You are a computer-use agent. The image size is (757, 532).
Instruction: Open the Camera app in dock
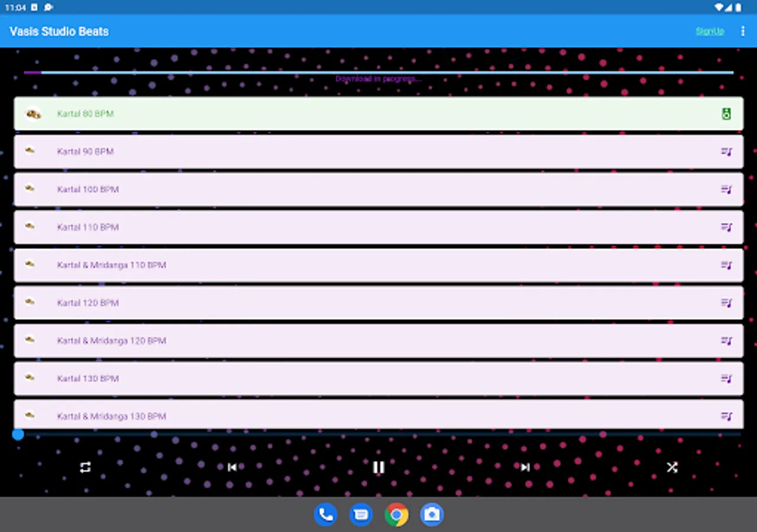coord(432,515)
